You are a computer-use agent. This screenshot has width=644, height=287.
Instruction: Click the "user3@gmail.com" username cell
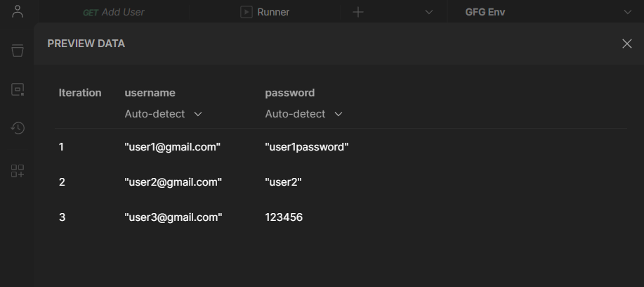173,217
